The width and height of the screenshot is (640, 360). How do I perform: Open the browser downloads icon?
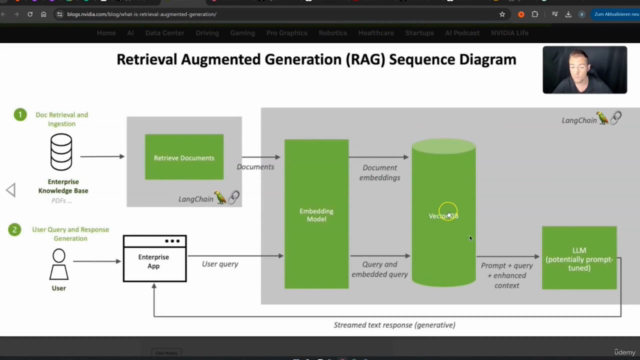[x=568, y=14]
